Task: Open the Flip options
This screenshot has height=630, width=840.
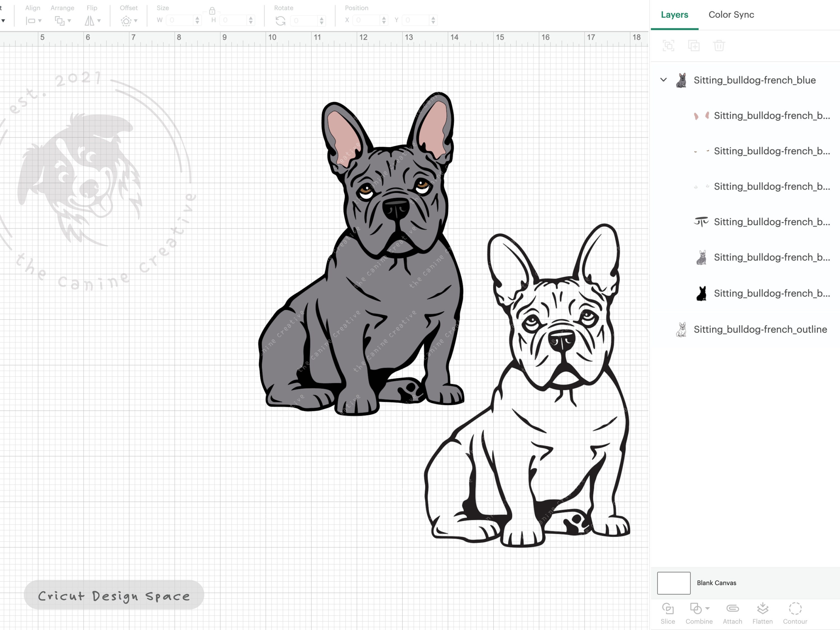Action: tap(92, 21)
